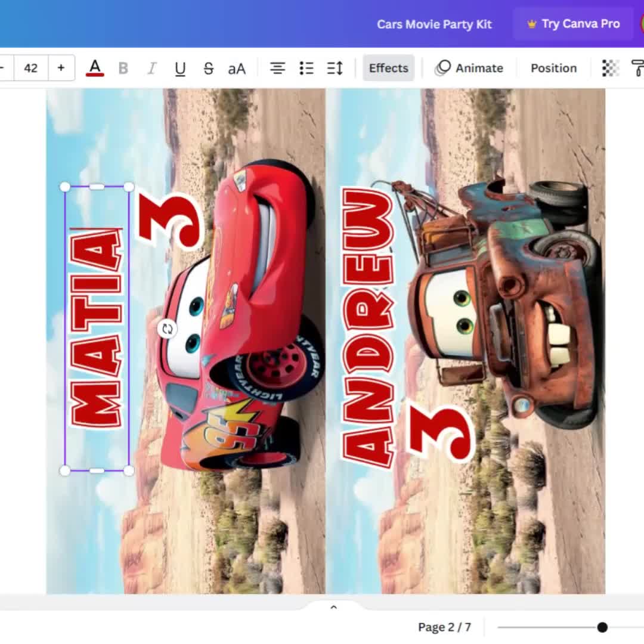Select the number 3 beside Lightning McQueen
644x644 pixels.
tap(171, 221)
